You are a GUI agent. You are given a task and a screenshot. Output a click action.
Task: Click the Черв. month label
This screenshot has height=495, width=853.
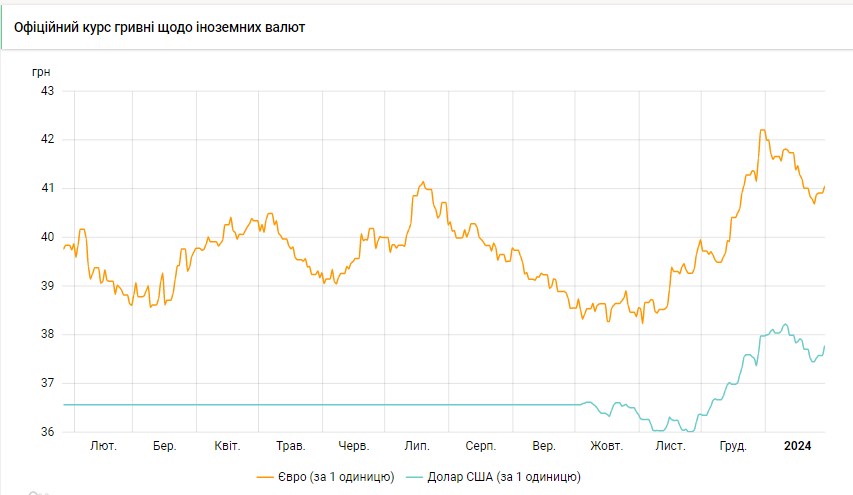354,446
